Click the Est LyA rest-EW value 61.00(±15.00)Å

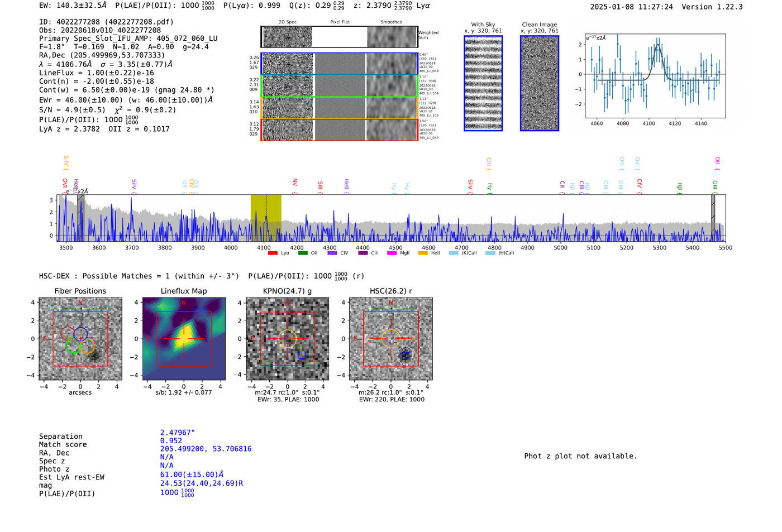click(x=192, y=475)
